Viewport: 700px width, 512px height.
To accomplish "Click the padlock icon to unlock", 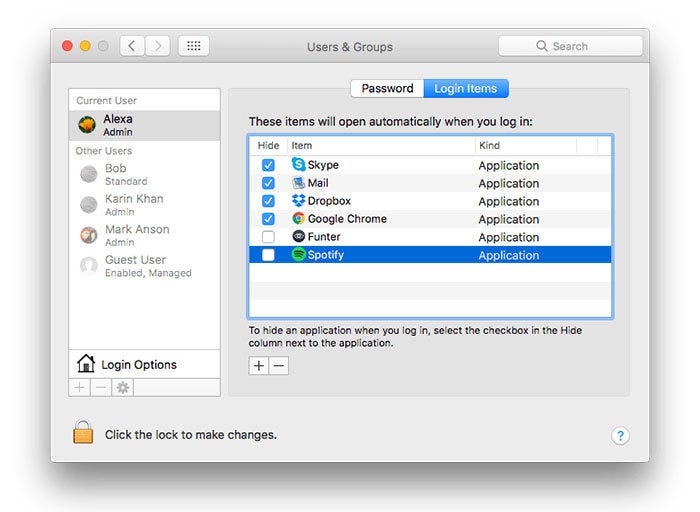I will [x=83, y=432].
